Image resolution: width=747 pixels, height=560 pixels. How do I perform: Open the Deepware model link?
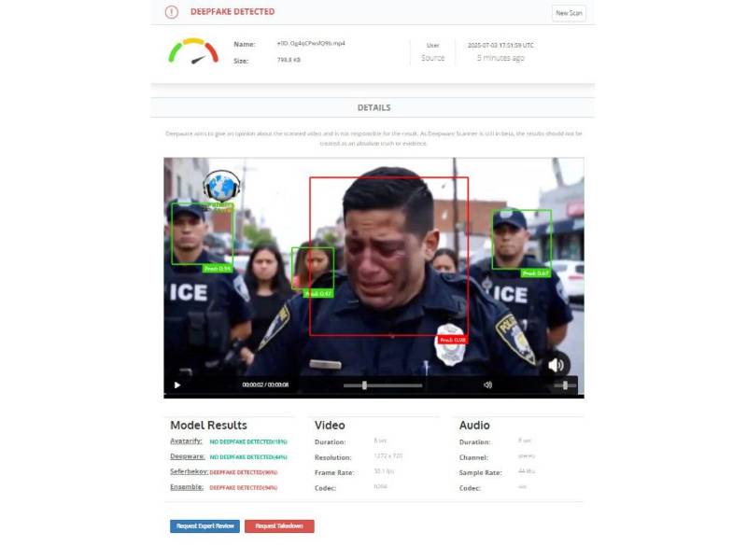188,456
